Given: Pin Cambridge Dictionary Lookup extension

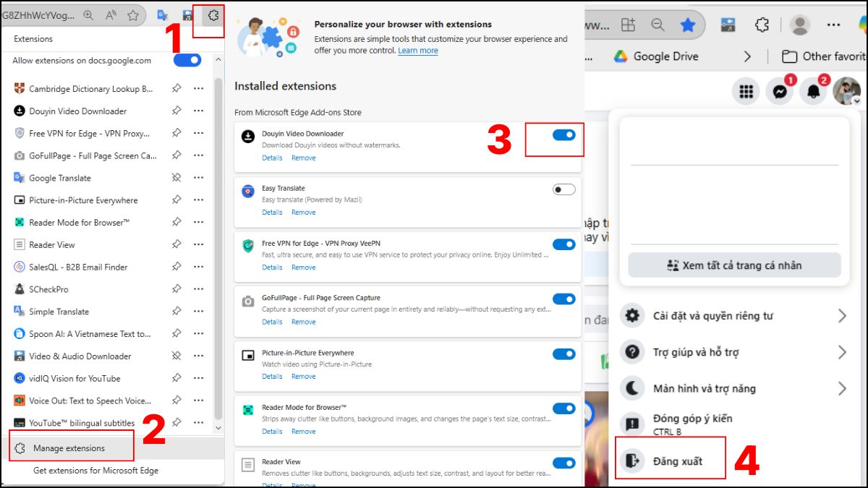Looking at the screenshot, I should 176,89.
